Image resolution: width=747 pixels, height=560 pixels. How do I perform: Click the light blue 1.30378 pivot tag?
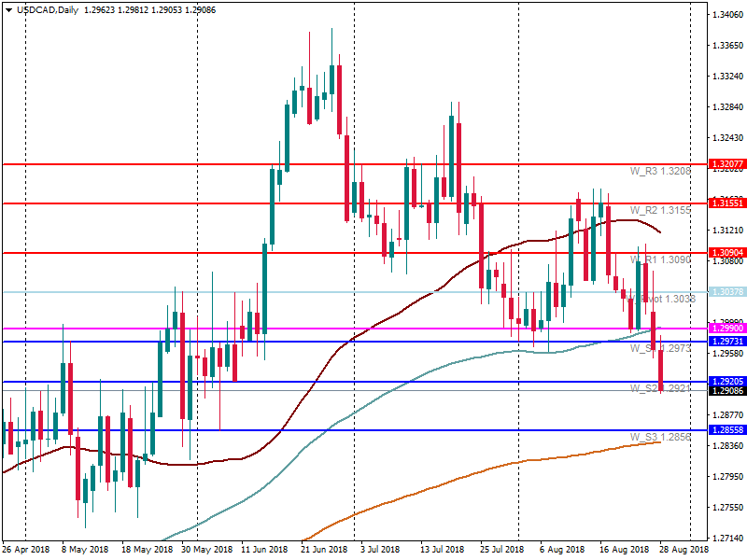pos(726,292)
